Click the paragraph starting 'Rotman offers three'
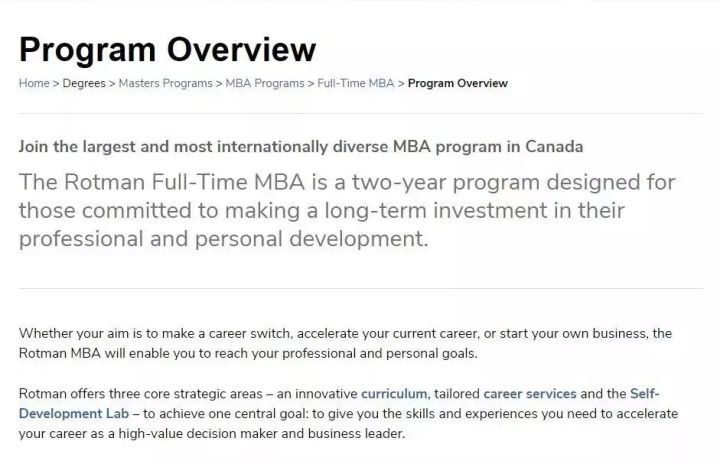Image resolution: width=720 pixels, height=464 pixels. [x=349, y=413]
